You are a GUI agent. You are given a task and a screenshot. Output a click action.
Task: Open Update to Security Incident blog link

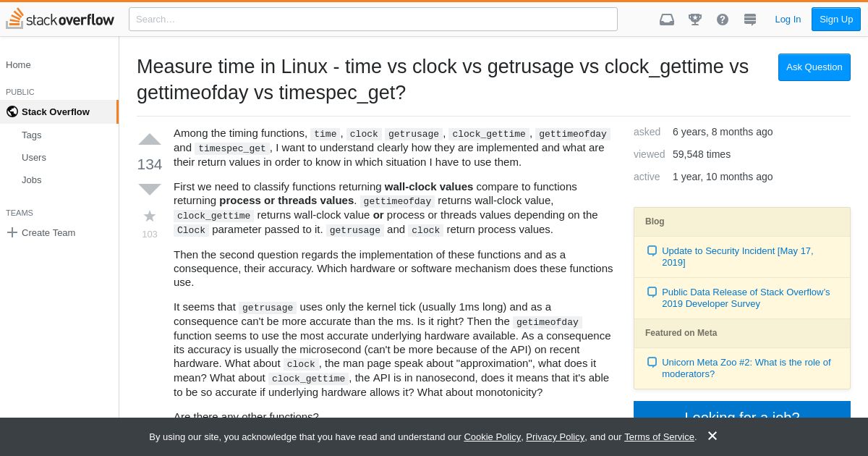(x=737, y=256)
